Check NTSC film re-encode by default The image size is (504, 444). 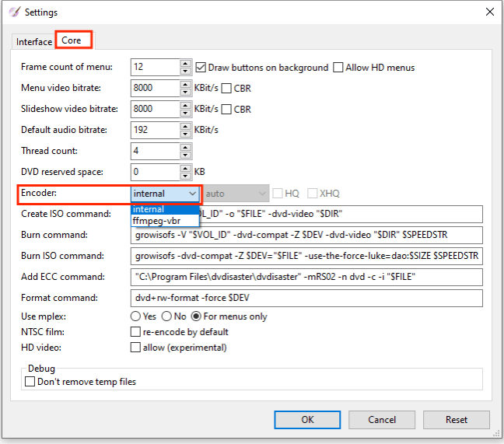(135, 332)
